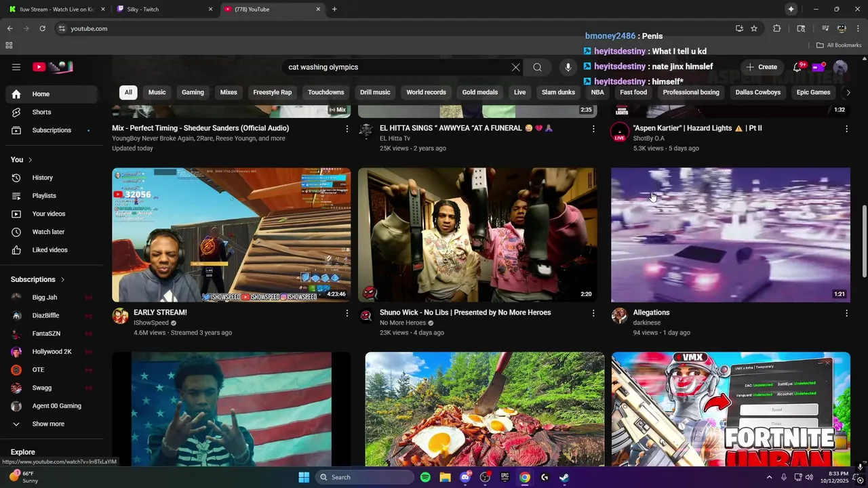Open History in the sidebar

pyautogui.click(x=51, y=178)
